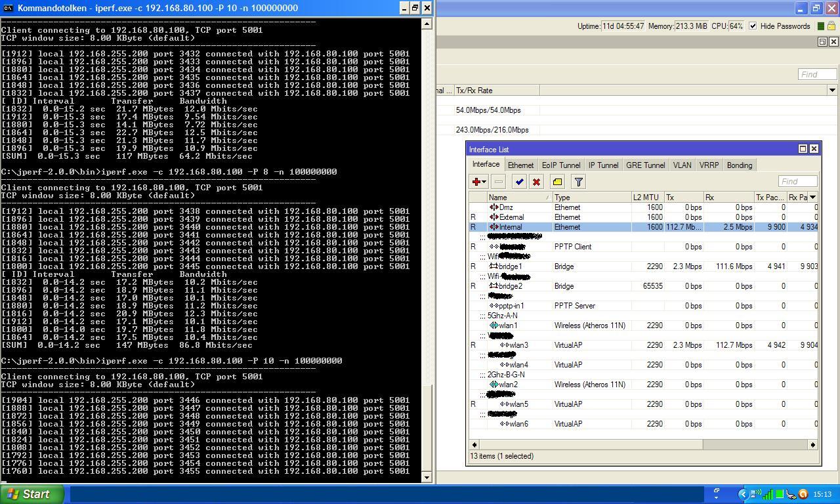Open the GRE Tunnel tab
Viewport: 840px width, 504px height.
tap(645, 165)
